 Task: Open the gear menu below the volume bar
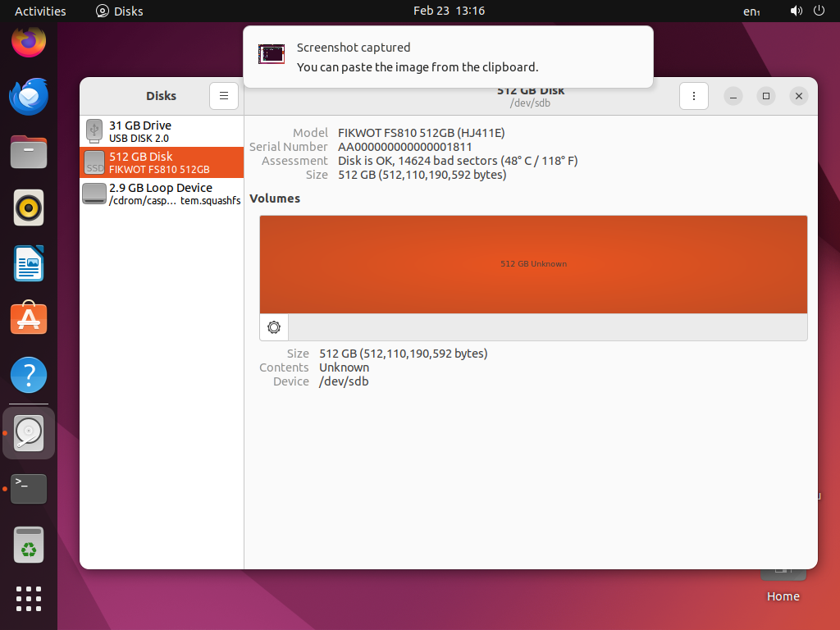coord(273,327)
